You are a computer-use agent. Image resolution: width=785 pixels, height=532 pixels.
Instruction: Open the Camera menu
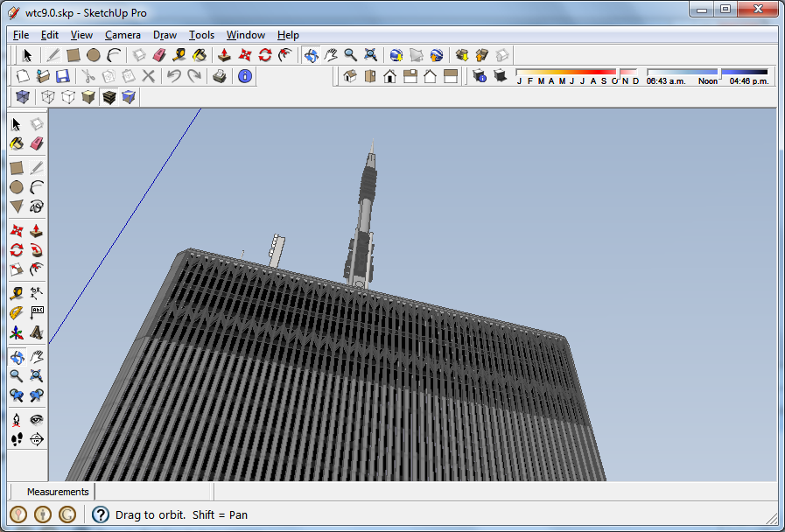pos(123,35)
